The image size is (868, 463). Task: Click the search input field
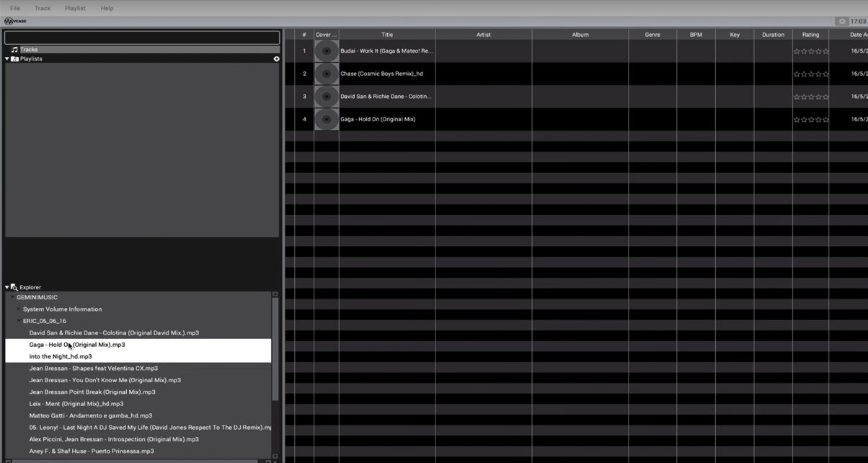click(x=142, y=38)
